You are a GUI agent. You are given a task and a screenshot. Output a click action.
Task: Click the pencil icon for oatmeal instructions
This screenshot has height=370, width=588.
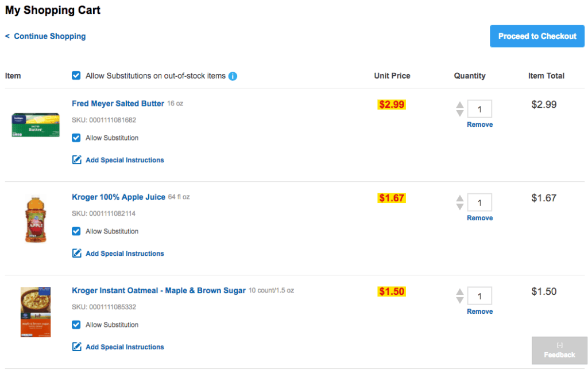pyautogui.click(x=76, y=347)
